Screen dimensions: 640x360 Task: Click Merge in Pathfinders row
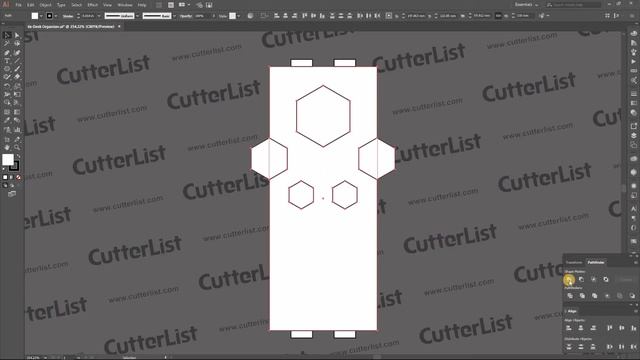tap(594, 296)
